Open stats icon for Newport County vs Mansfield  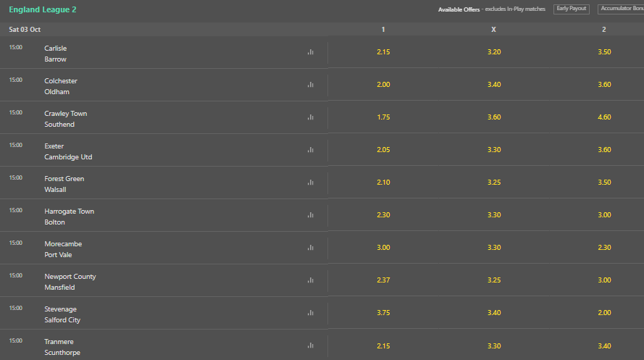coord(311,280)
